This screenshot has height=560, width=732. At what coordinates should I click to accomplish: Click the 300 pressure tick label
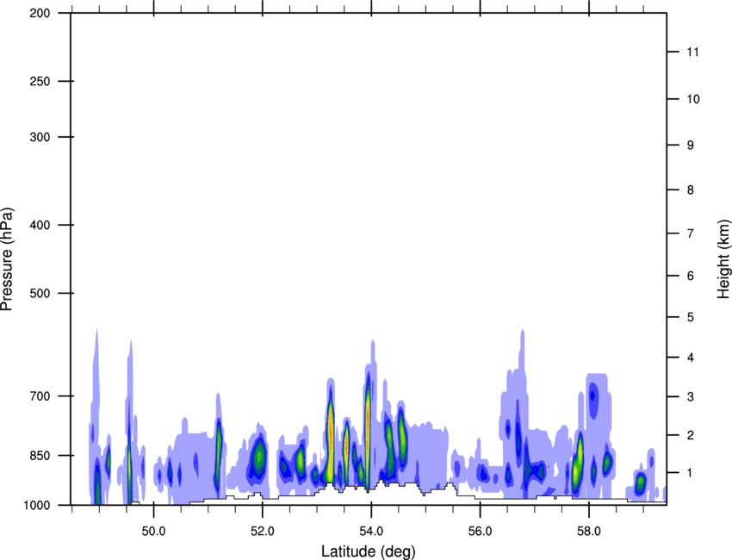(40, 137)
